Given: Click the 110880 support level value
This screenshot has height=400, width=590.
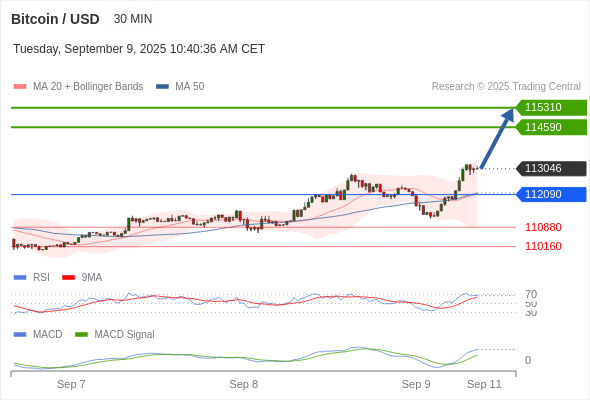Looking at the screenshot, I should pyautogui.click(x=543, y=227).
